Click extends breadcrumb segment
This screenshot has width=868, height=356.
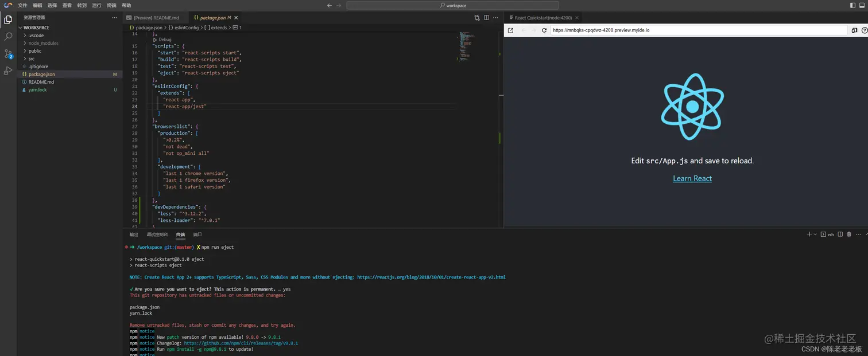point(218,28)
